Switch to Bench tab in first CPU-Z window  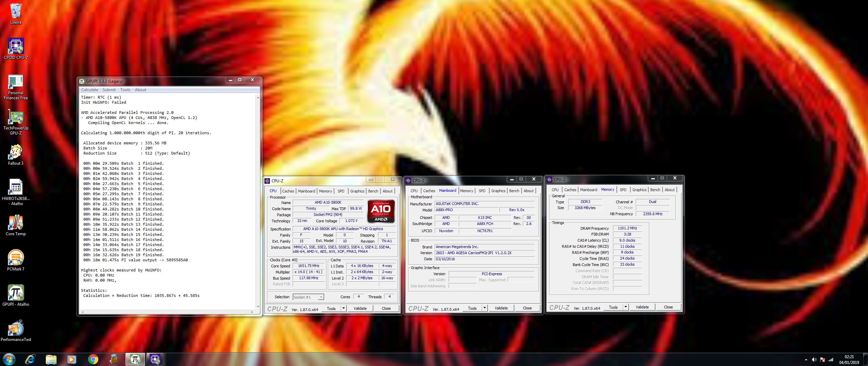(x=373, y=191)
